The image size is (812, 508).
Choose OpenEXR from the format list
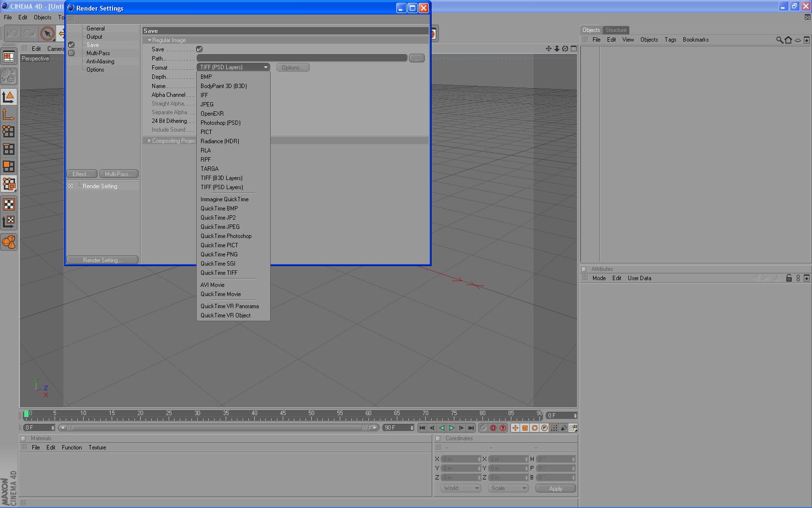click(x=212, y=114)
